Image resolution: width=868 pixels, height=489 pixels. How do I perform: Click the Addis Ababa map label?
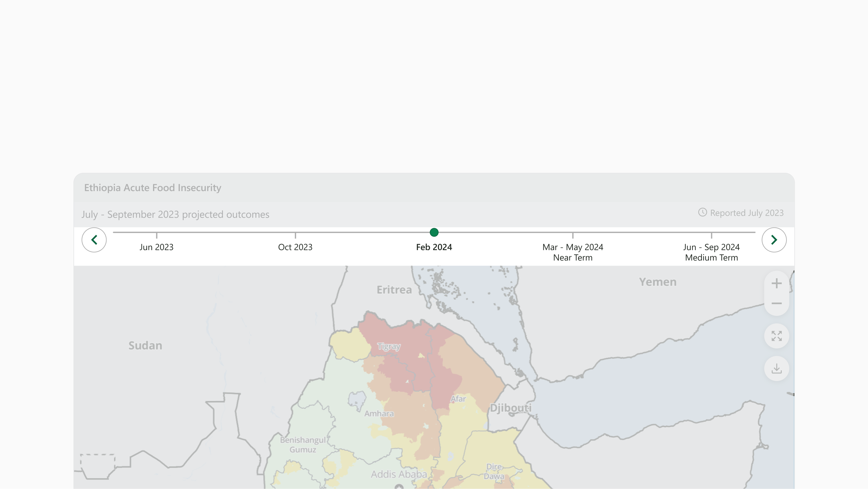(399, 474)
